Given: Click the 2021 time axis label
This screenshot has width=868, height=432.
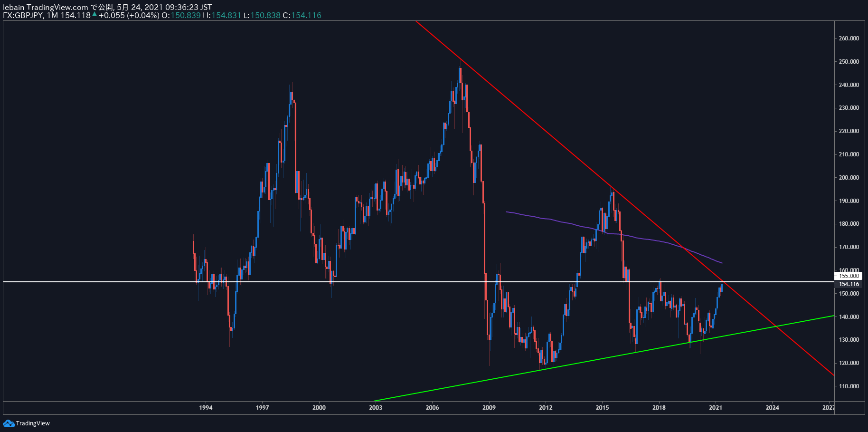Looking at the screenshot, I should tap(716, 408).
